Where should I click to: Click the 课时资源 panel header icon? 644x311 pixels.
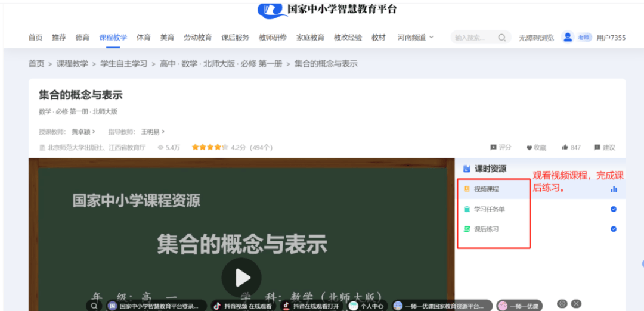pyautogui.click(x=466, y=169)
